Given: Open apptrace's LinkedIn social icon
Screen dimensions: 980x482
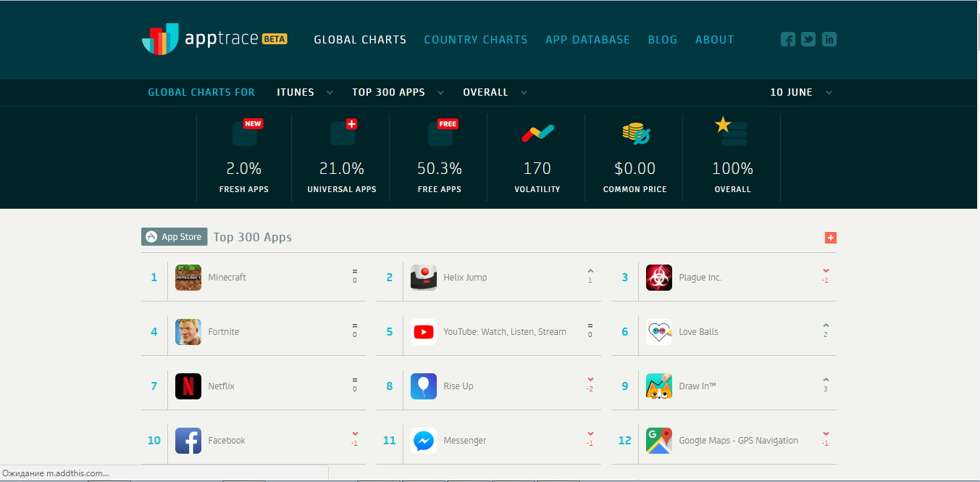Looking at the screenshot, I should pos(829,39).
